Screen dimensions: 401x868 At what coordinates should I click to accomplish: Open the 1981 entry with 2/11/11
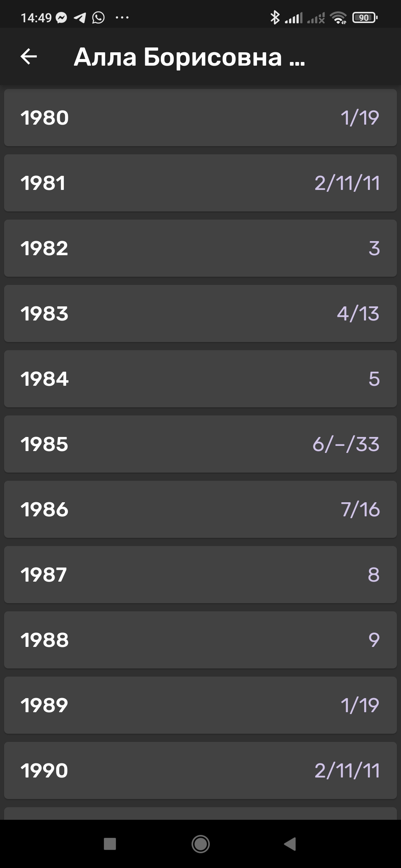point(200,183)
